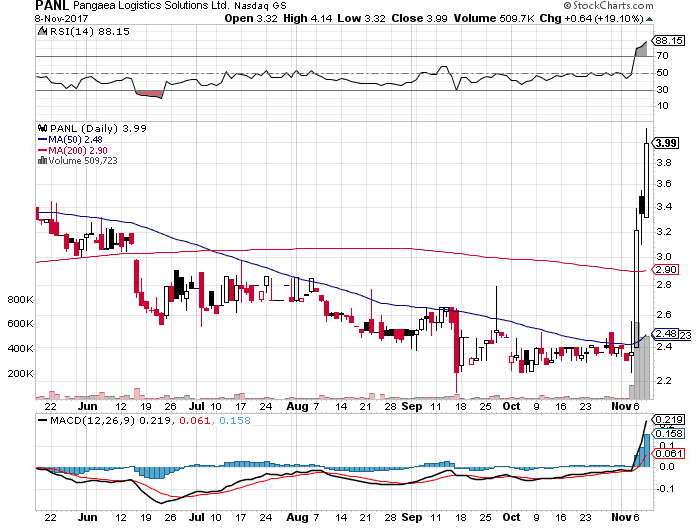Click the MA(200) 2.90 legend label
699x529 pixels.
(78, 151)
